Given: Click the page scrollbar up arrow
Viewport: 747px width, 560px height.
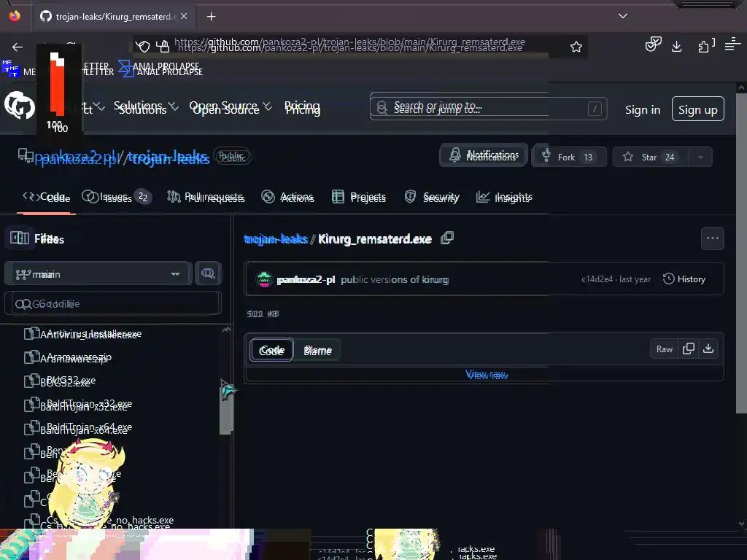Looking at the screenshot, I should 741,88.
